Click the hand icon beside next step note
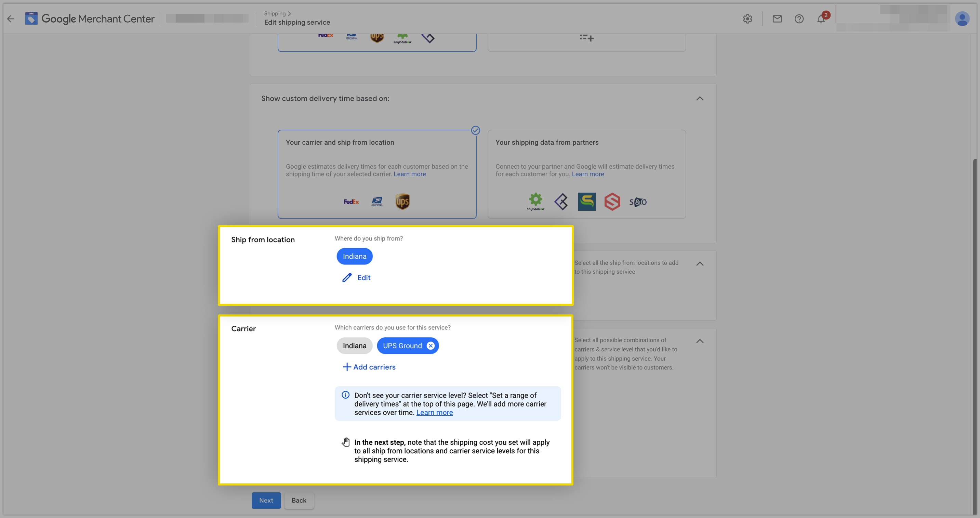Screen dimensions: 980x518 [346, 442]
